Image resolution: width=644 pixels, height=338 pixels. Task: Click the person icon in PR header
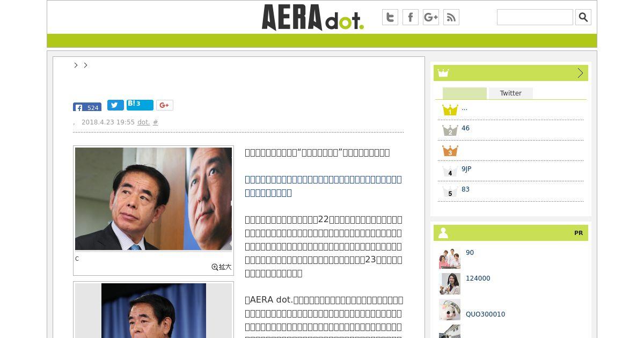point(443,233)
